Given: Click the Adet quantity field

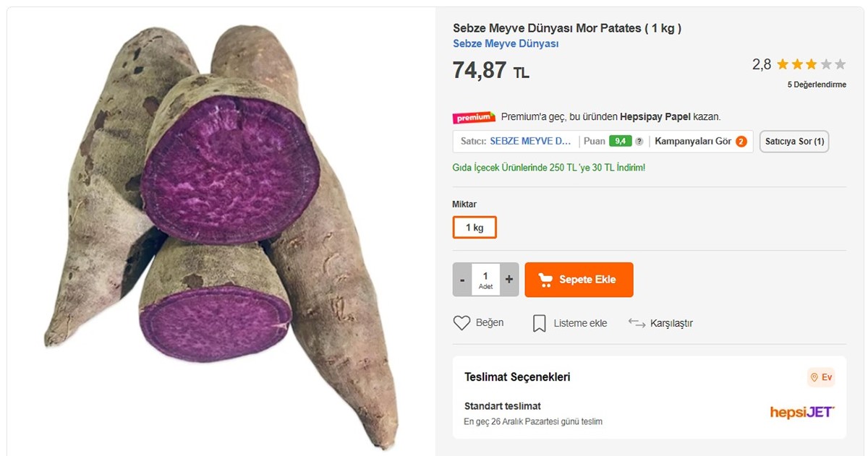Looking at the screenshot, I should [x=485, y=279].
